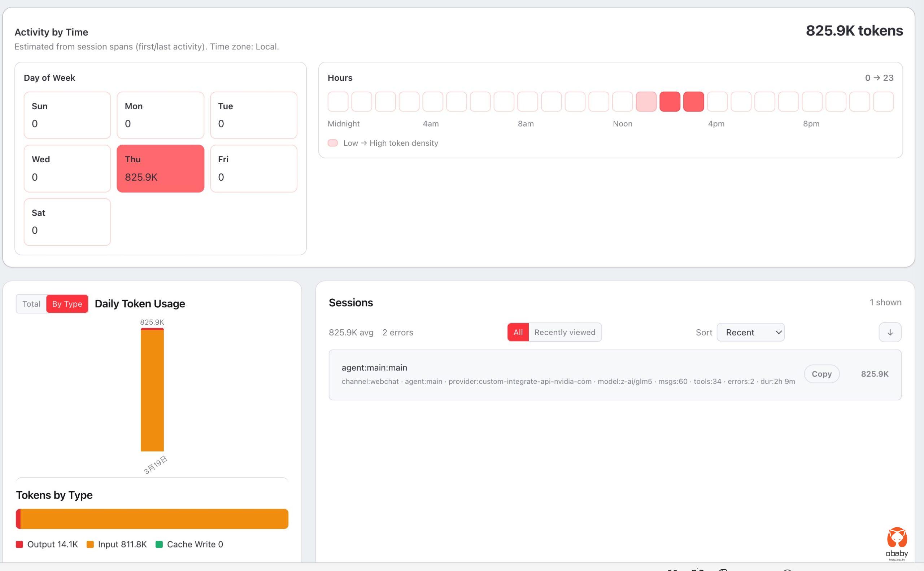Click the orange Input legend square
The image size is (924, 571).
pos(90,544)
